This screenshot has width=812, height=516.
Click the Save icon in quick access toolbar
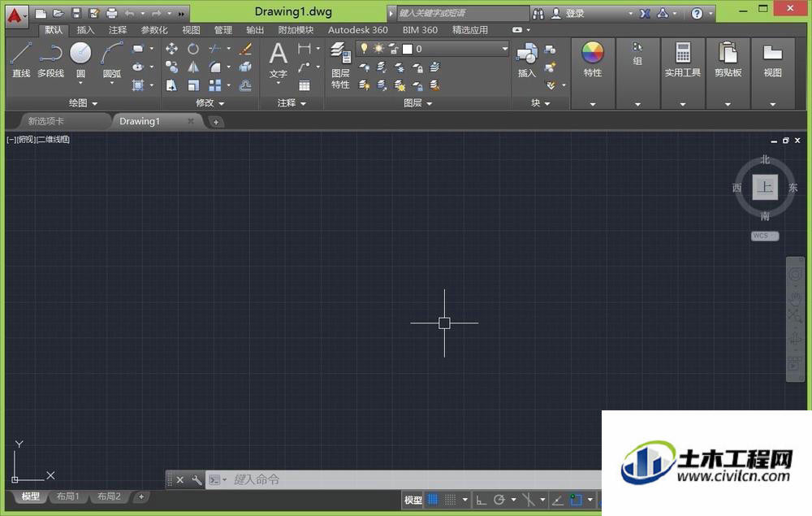[x=76, y=14]
